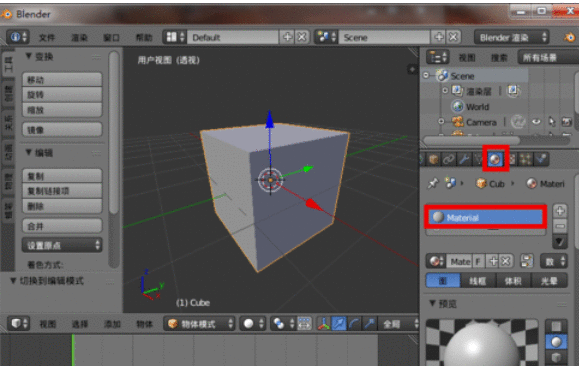Delete the current Scene with X icon

pos(453,37)
